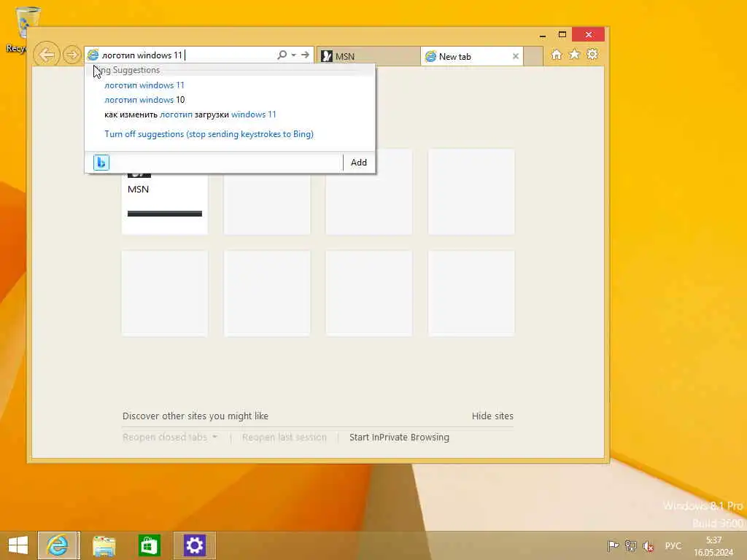
Task: Open Favorites star icon
Action: tap(575, 54)
